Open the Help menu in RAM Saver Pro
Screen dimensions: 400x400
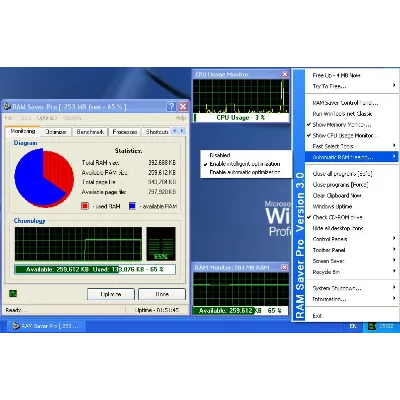pyautogui.click(x=181, y=118)
